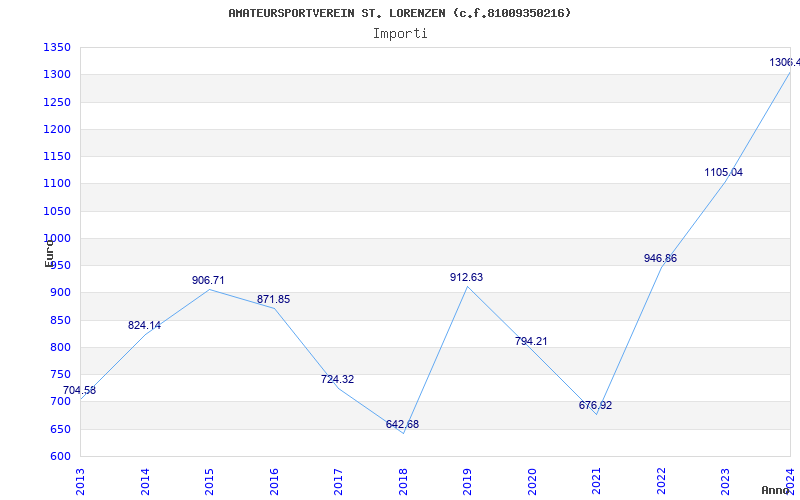
Task: Select the 871.85 data label
Action: [x=273, y=299]
